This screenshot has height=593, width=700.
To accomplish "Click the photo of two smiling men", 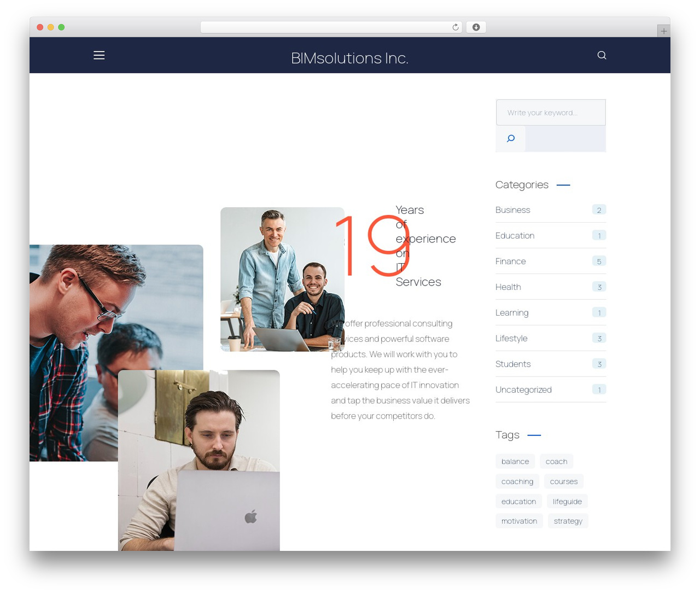I will 282,279.
